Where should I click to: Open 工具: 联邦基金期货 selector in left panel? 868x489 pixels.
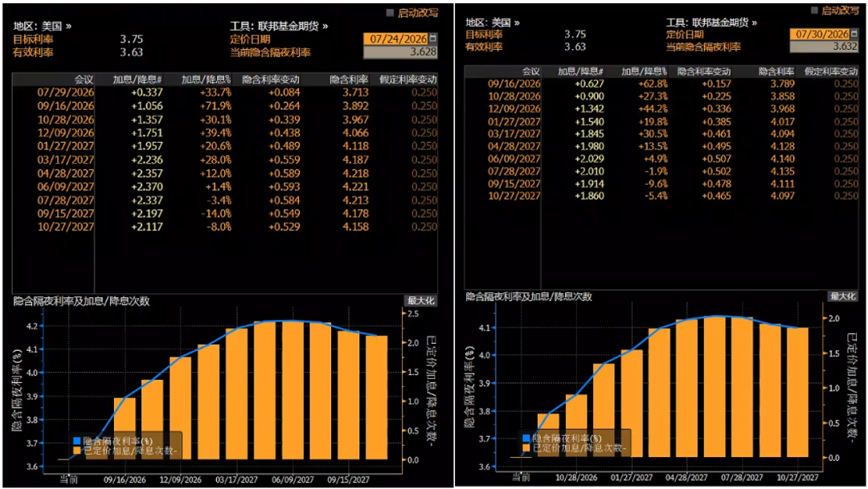click(279, 26)
